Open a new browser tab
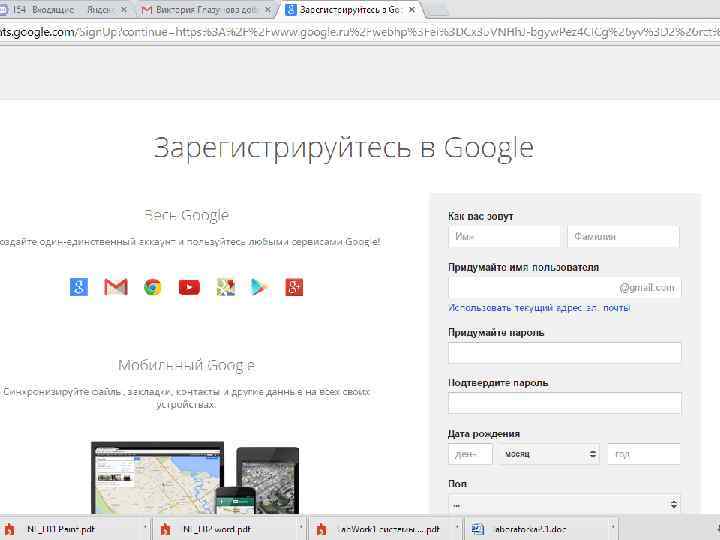Screen dimensions: 720x540 tap(437, 10)
